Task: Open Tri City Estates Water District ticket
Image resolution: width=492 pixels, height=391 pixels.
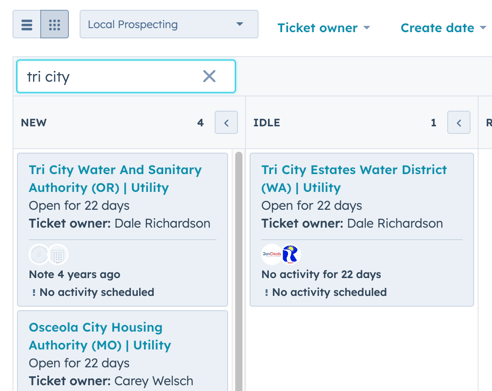Action: (x=354, y=179)
